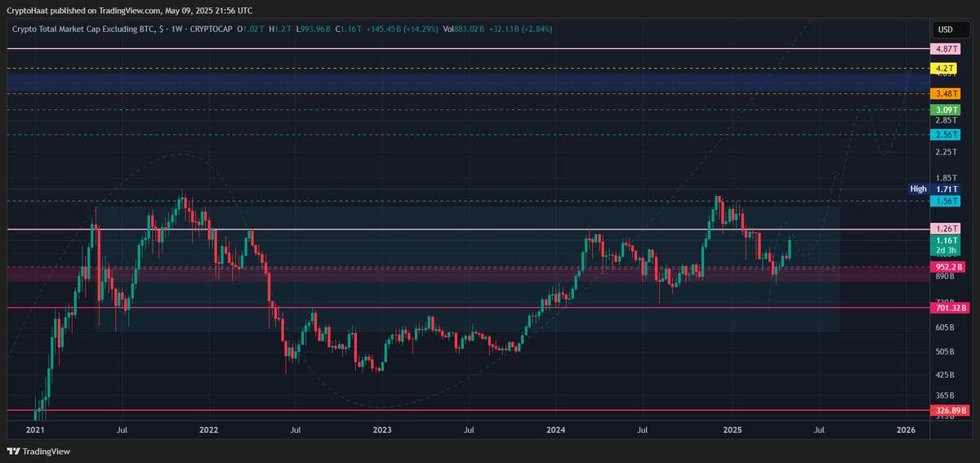Click the 1.85T price scale value

coord(946,178)
